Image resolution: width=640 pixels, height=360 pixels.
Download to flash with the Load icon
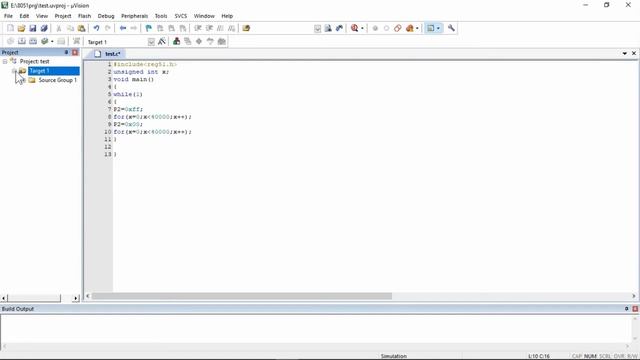click(x=76, y=42)
